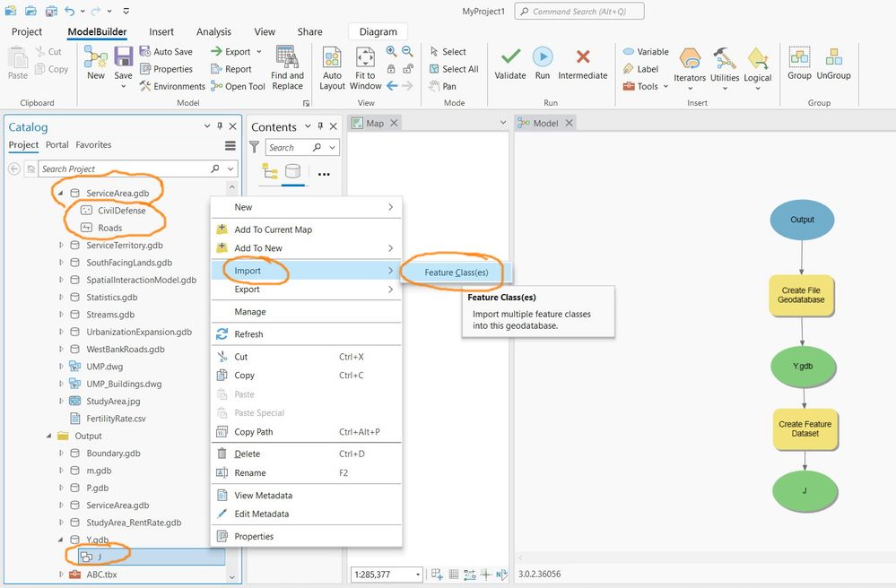Image resolution: width=896 pixels, height=588 pixels.
Task: Activate the Pan tool
Action: coord(443,86)
